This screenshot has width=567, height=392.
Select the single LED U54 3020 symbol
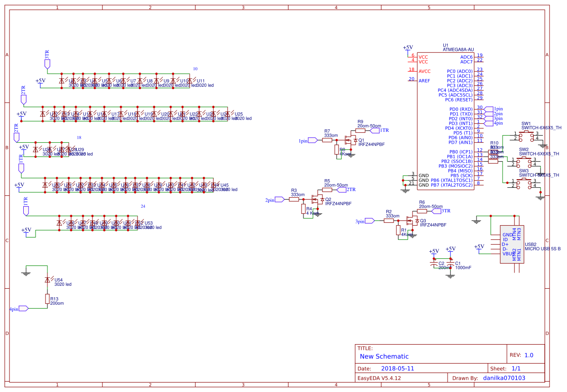click(47, 280)
